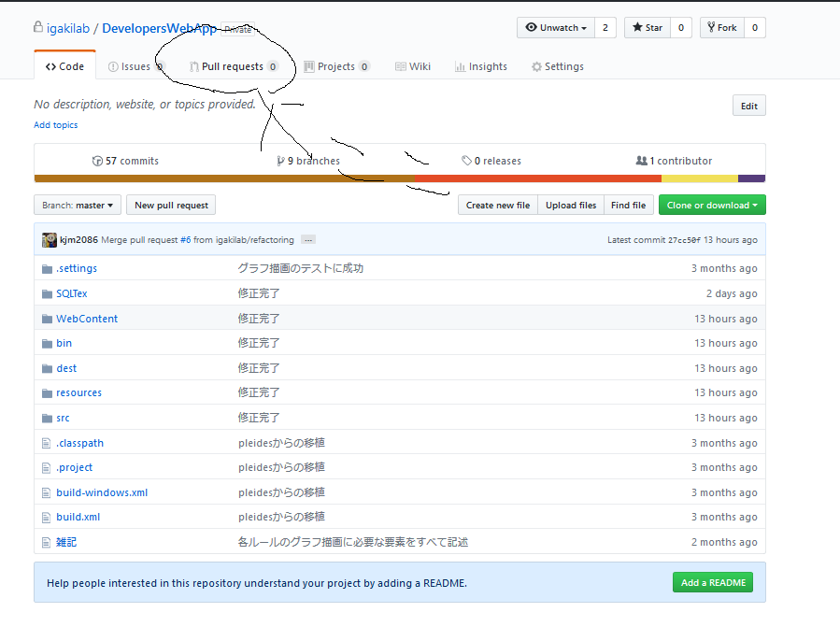Click the folder icon for resources

(47, 393)
